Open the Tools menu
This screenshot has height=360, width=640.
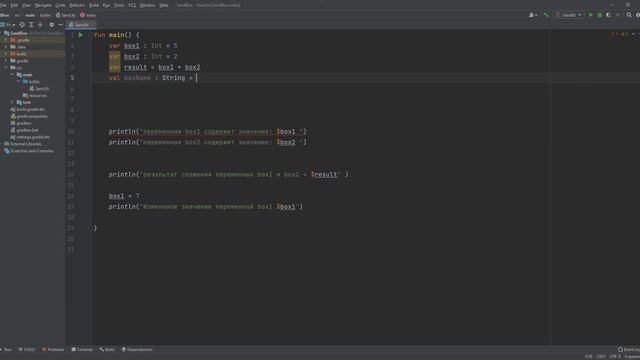119,5
